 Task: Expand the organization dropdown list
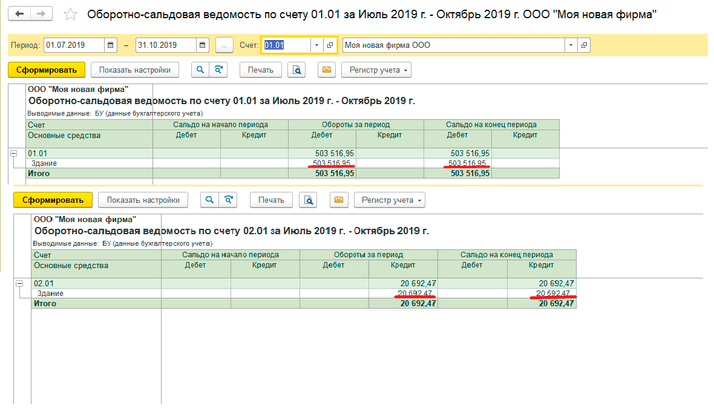point(571,46)
